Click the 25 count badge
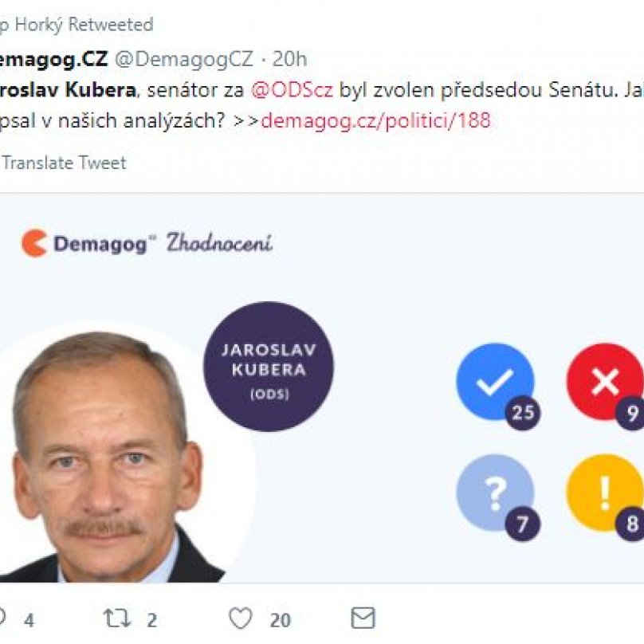Viewport: 644px width, 644px height. [x=522, y=413]
